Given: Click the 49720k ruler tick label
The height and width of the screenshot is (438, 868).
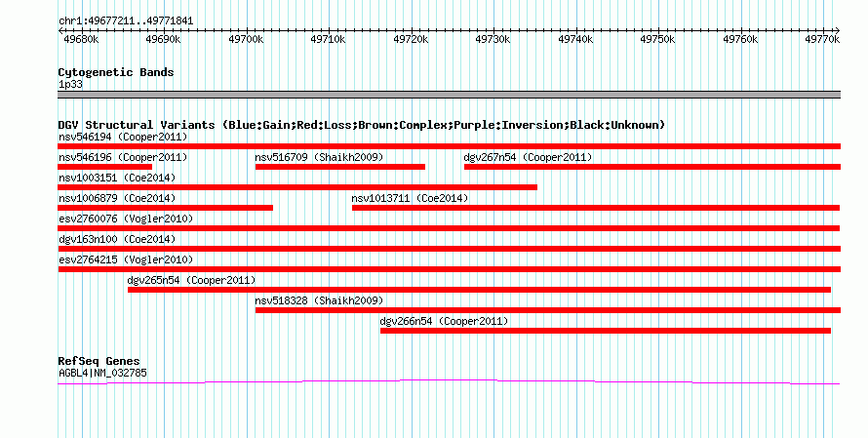Looking at the screenshot, I should 411,39.
